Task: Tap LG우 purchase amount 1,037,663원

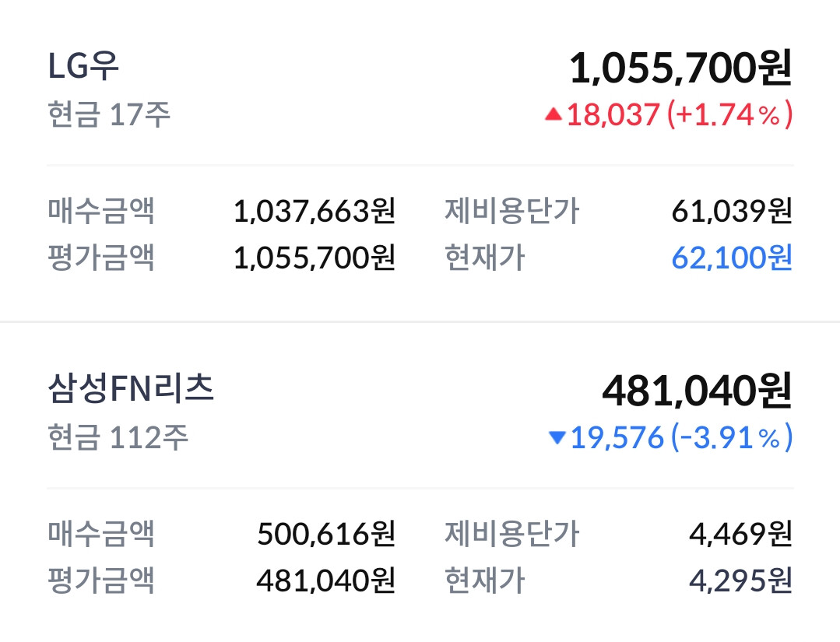Action: (x=315, y=211)
